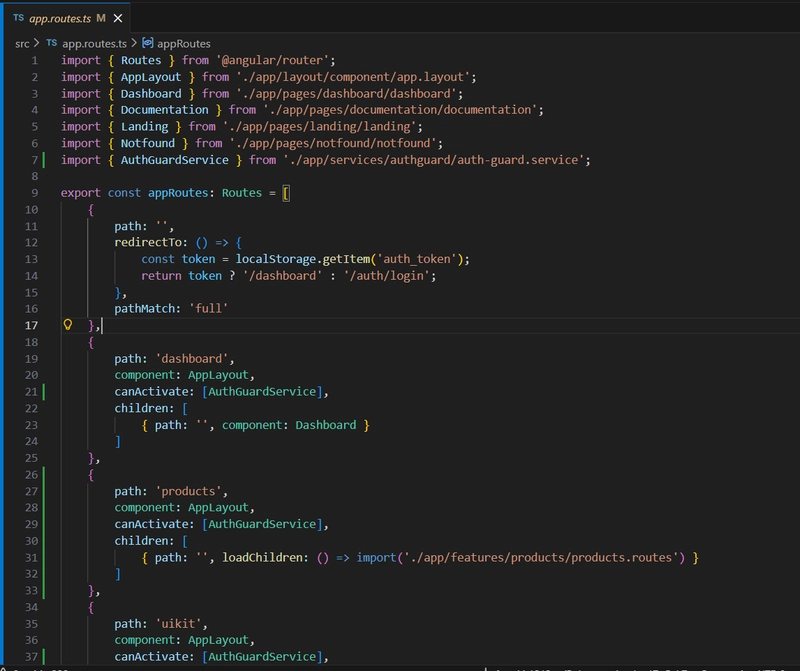The height and width of the screenshot is (671, 800).
Task: Click the appRoutes symbol icon in breadcrumbs
Action: tap(149, 43)
